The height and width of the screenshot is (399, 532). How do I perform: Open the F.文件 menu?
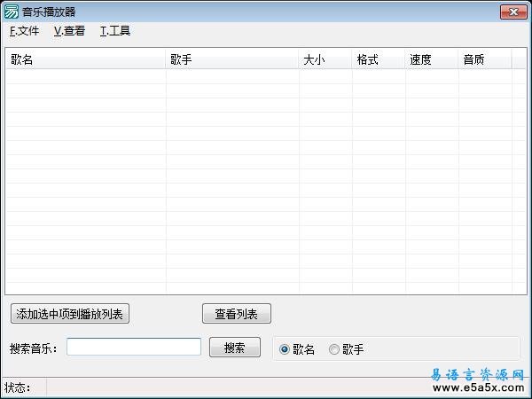click(x=25, y=31)
